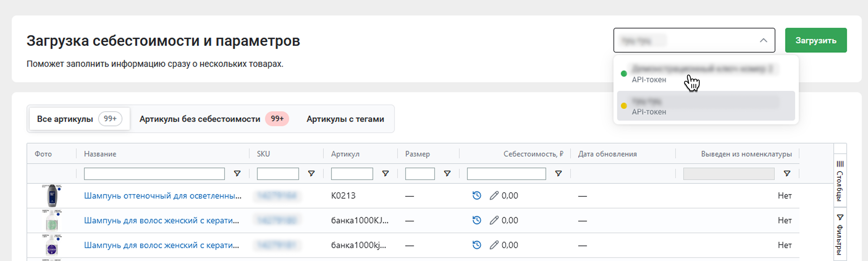Viewport: 868px width, 261px height.
Task: Click the page title Загрузка себестоимости и параметров
Action: coord(163,41)
